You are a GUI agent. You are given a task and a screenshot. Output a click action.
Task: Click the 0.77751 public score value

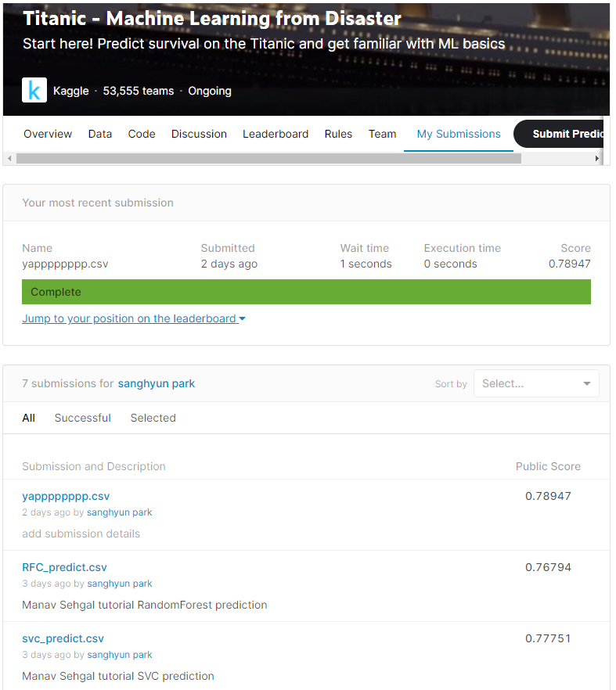coord(548,639)
